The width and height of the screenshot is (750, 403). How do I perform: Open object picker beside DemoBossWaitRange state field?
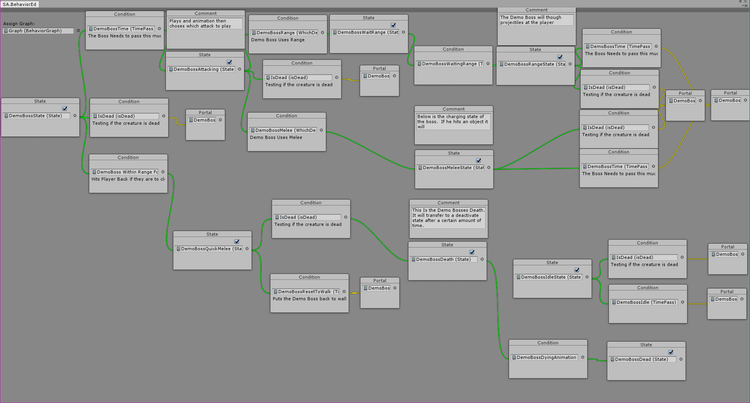[403, 33]
